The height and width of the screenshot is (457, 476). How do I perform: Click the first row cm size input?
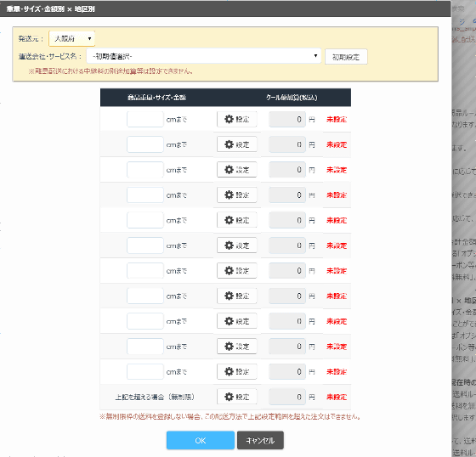(x=145, y=119)
